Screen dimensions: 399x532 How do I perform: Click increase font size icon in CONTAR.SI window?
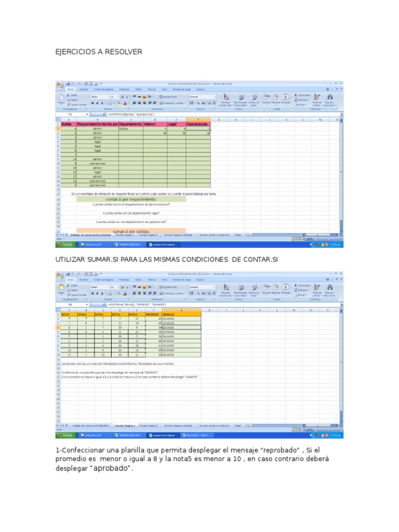(122, 97)
